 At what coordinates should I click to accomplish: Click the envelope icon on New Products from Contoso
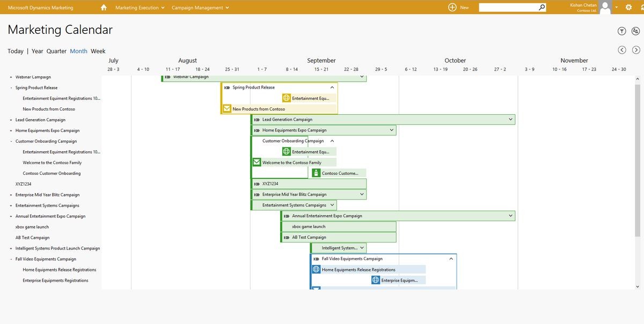(x=227, y=108)
